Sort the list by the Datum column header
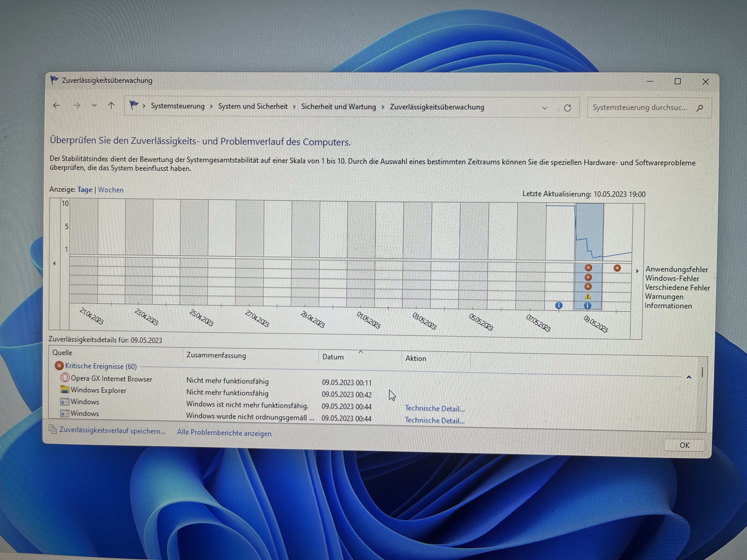Screen dimensions: 747x560 [333, 357]
